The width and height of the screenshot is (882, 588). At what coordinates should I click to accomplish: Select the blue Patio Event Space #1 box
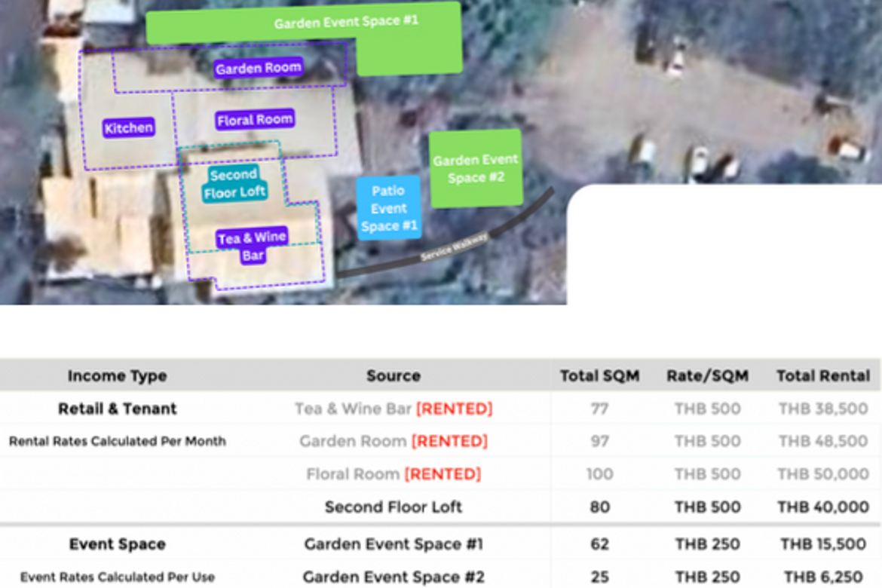coord(388,209)
